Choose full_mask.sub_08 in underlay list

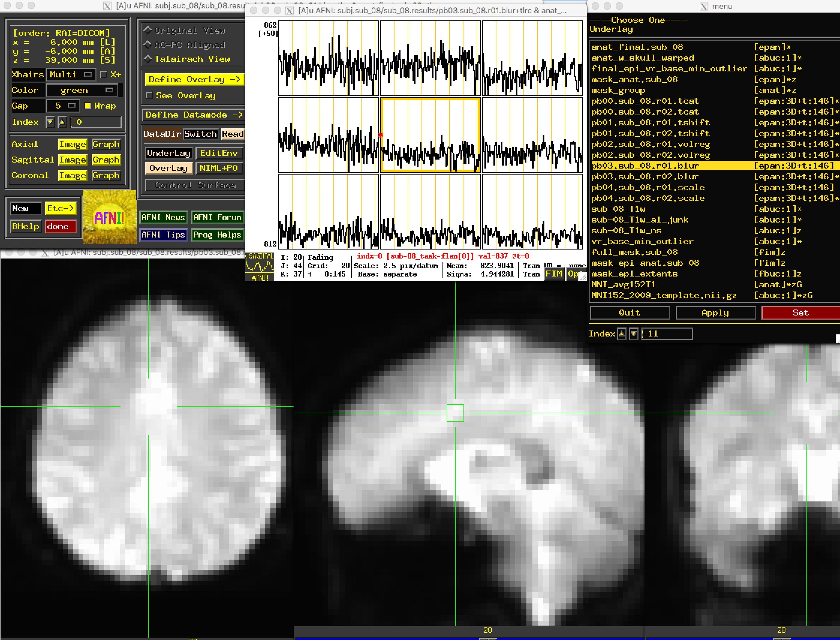[x=715, y=252]
